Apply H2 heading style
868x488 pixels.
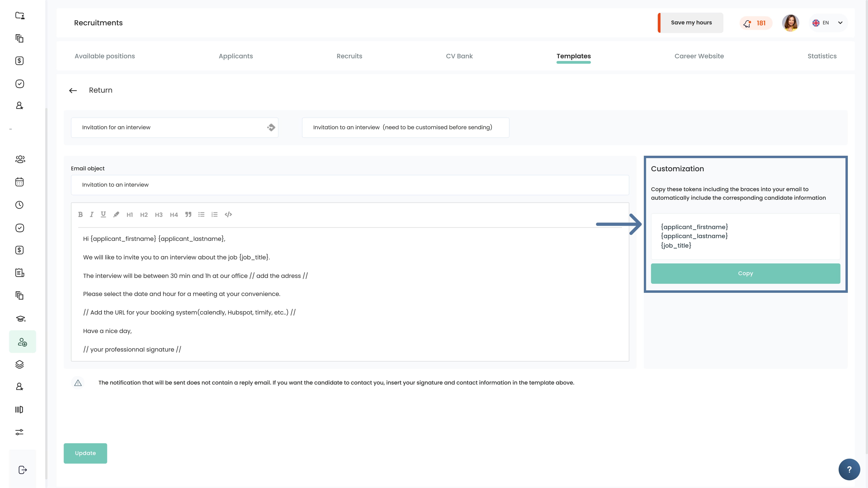point(144,215)
